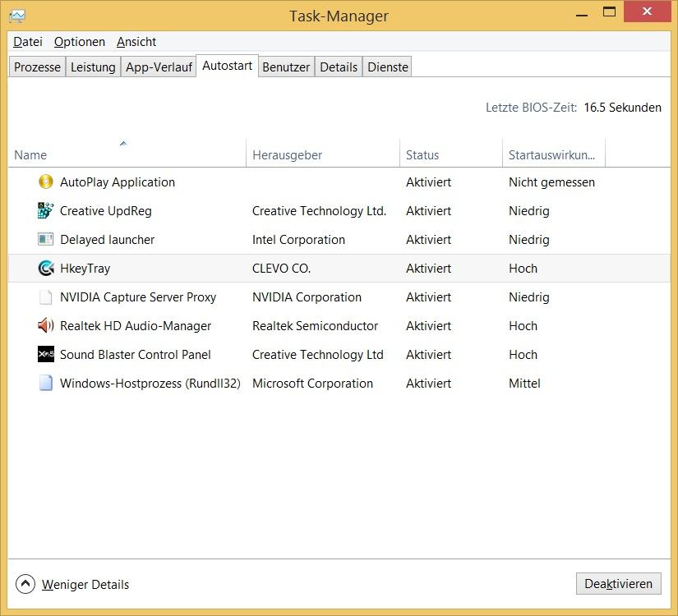This screenshot has height=616, width=678.
Task: Click the Delayed launcher icon
Action: (x=46, y=239)
